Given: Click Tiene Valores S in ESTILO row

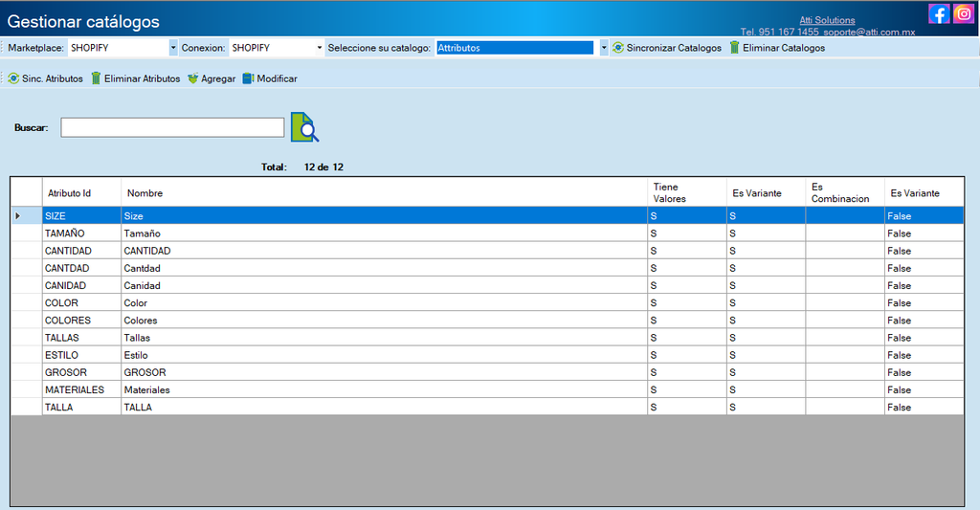Looking at the screenshot, I should [x=686, y=355].
